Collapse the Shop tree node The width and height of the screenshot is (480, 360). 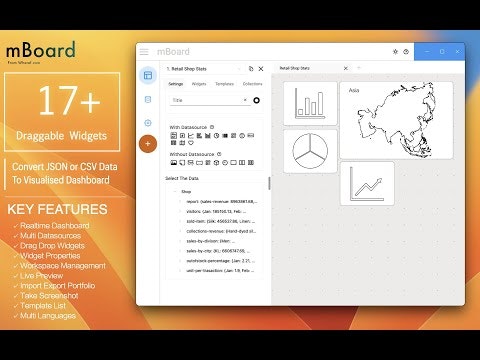[x=175, y=192]
